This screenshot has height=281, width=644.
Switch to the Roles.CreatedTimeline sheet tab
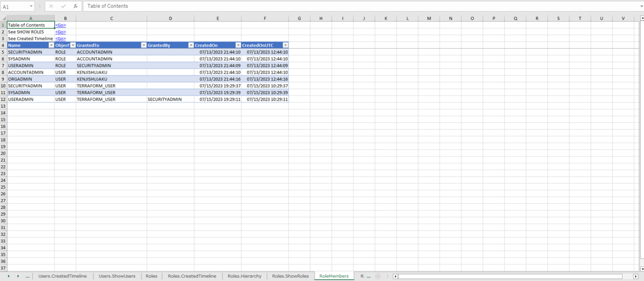tap(192, 276)
